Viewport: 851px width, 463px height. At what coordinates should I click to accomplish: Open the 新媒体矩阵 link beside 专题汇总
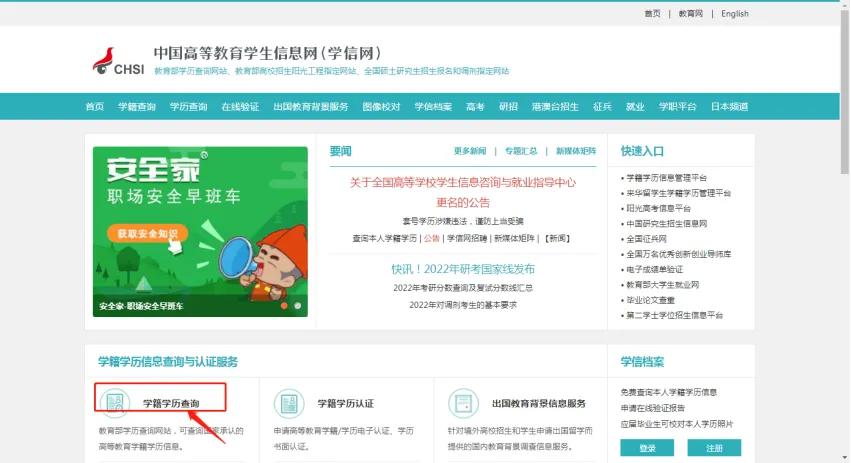[576, 151]
